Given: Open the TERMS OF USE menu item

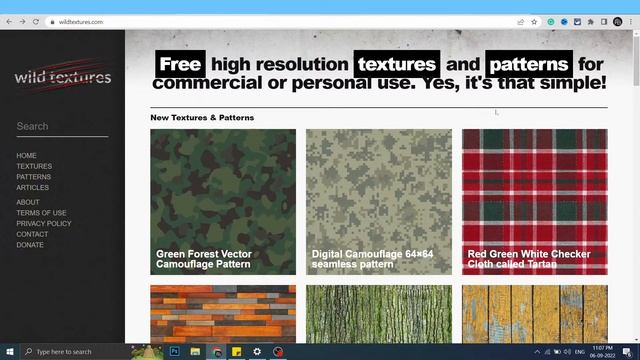Looking at the screenshot, I should pyautogui.click(x=41, y=213).
